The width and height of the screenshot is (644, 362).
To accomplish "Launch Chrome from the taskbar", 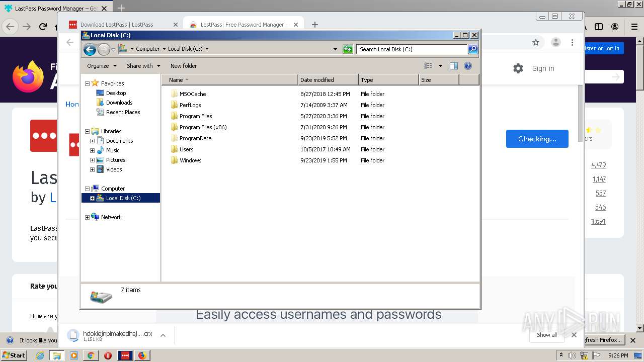I will point(91,355).
